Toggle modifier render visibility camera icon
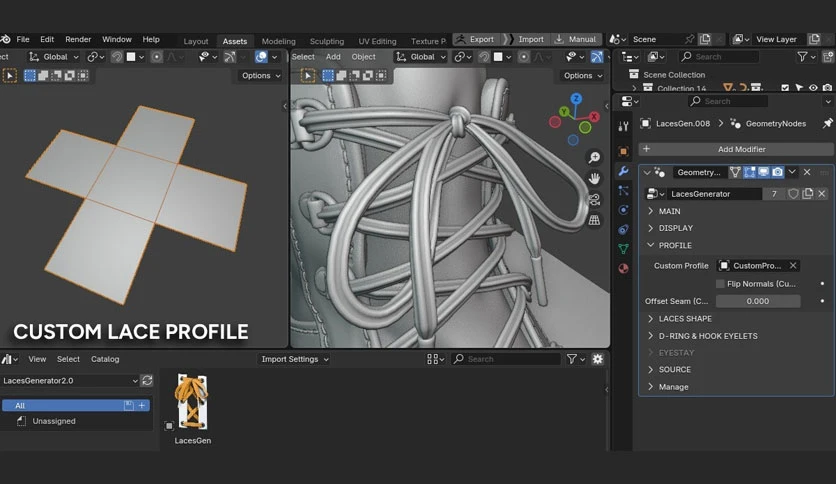 (777, 172)
